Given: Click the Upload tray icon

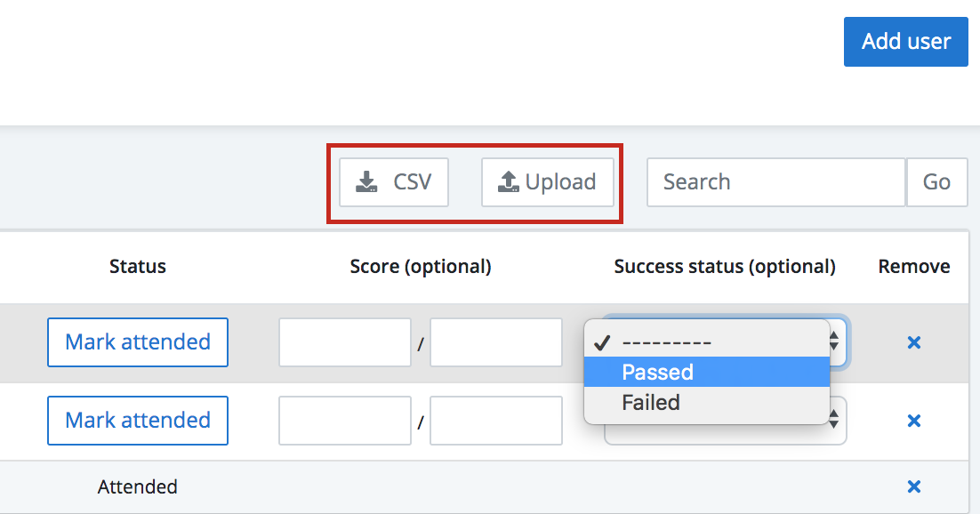Looking at the screenshot, I should coord(508,182).
